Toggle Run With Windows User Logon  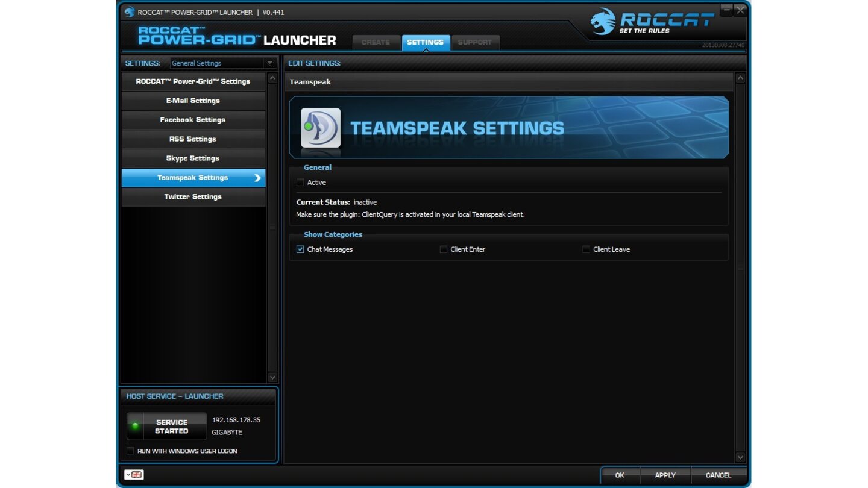[x=130, y=451]
